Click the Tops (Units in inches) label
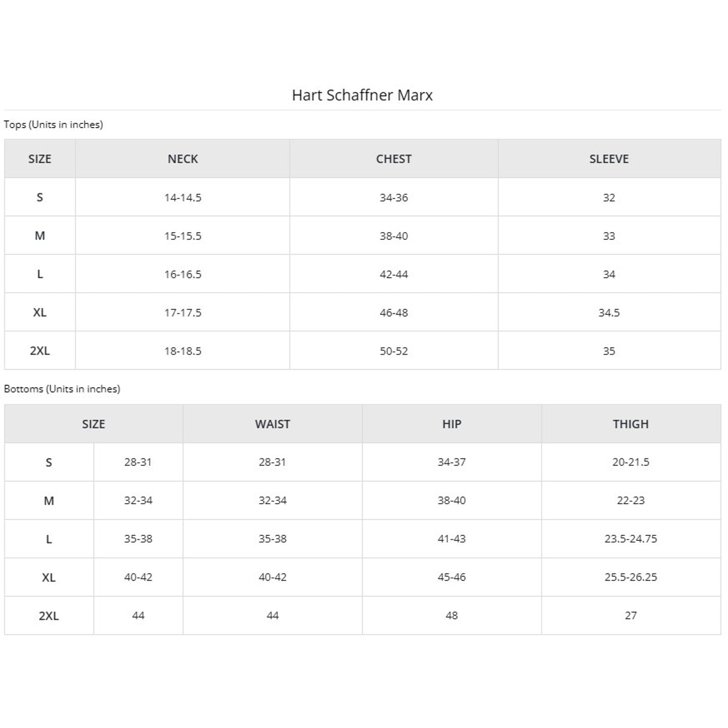 tap(53, 125)
